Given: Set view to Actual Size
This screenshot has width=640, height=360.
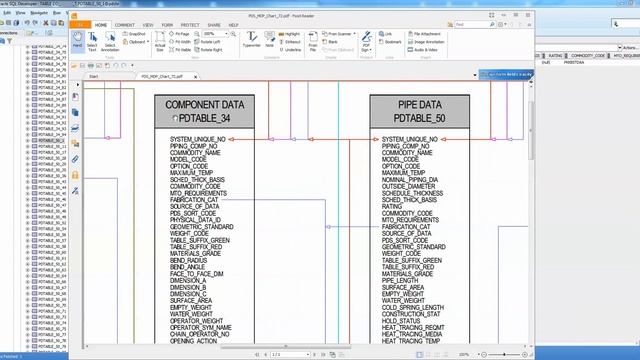Looking at the screenshot, I should (x=160, y=41).
